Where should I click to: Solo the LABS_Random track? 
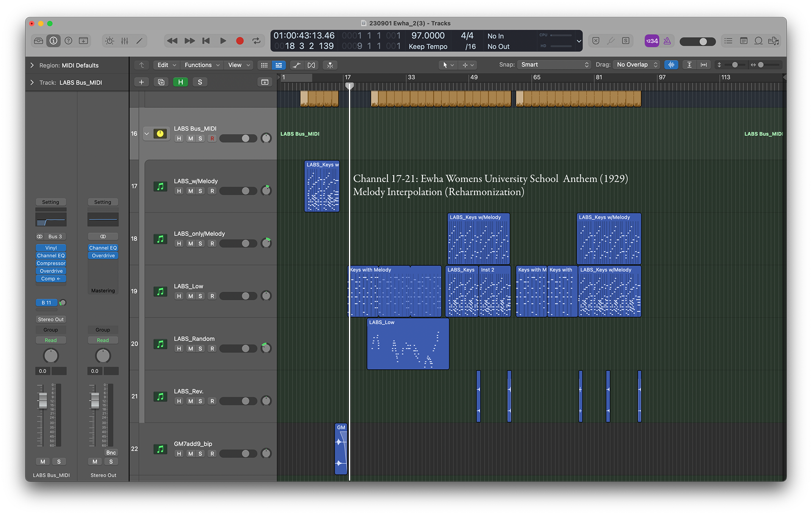pyautogui.click(x=200, y=348)
